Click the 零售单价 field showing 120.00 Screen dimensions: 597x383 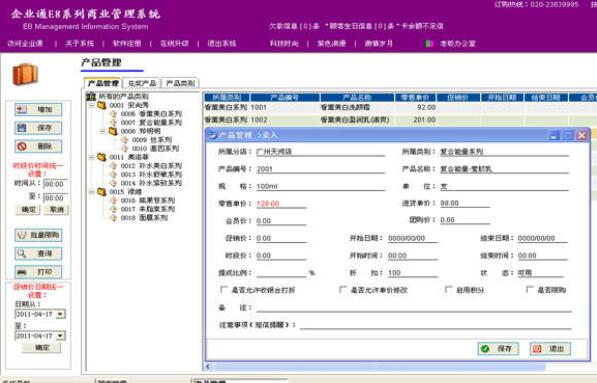[281, 204]
